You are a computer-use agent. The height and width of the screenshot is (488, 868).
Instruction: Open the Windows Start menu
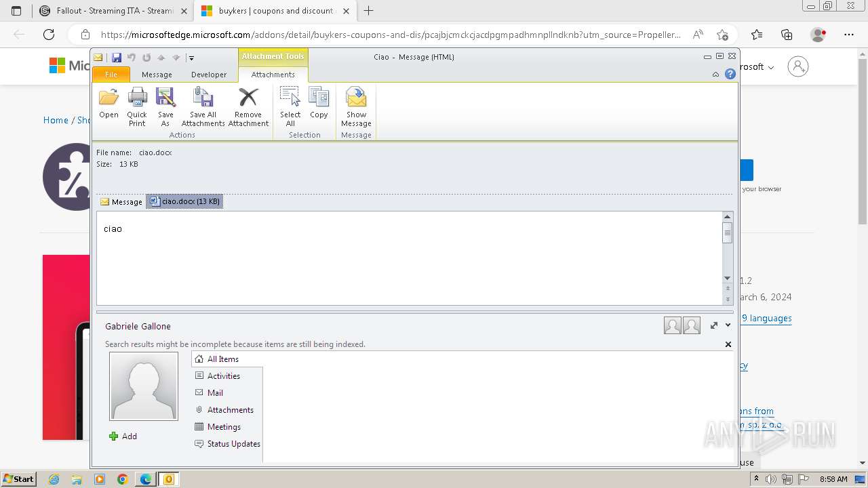click(18, 479)
